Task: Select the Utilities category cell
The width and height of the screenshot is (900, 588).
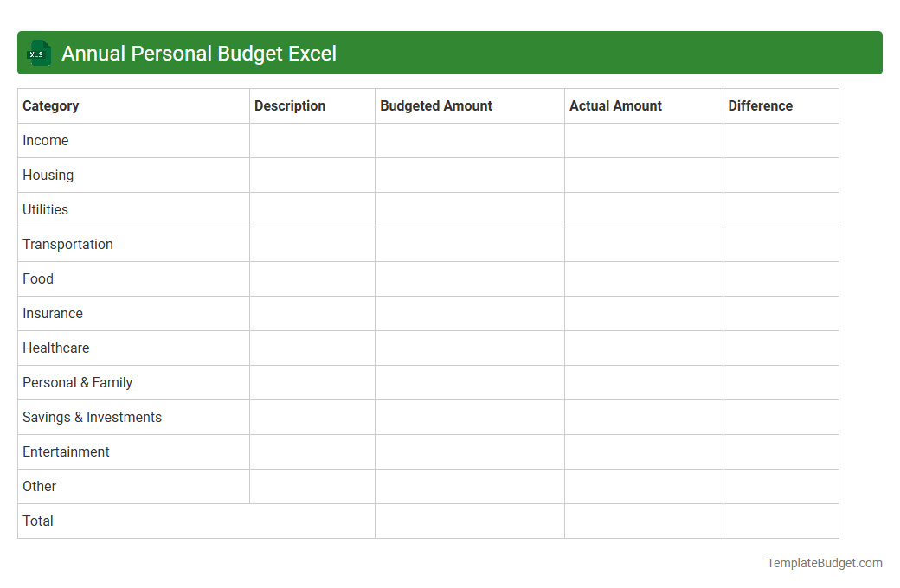Action: (45, 209)
